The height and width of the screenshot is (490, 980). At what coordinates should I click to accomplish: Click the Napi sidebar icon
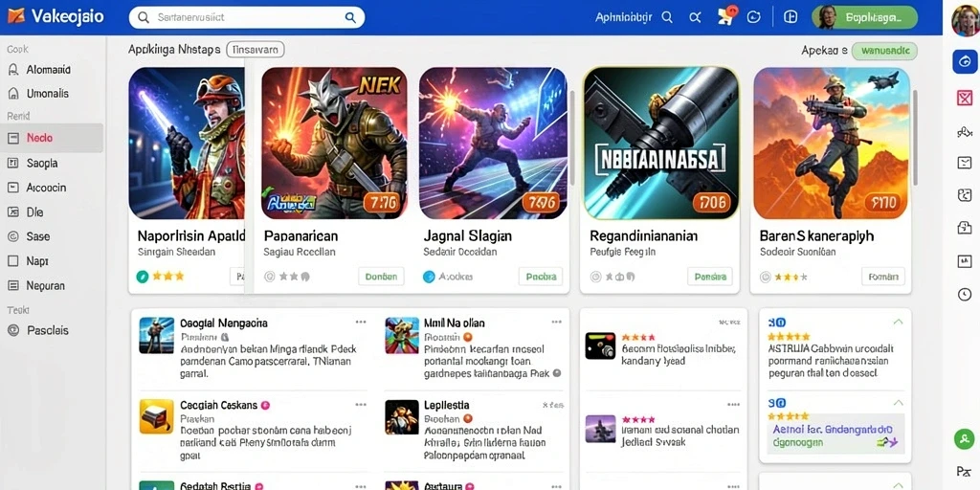(x=12, y=260)
